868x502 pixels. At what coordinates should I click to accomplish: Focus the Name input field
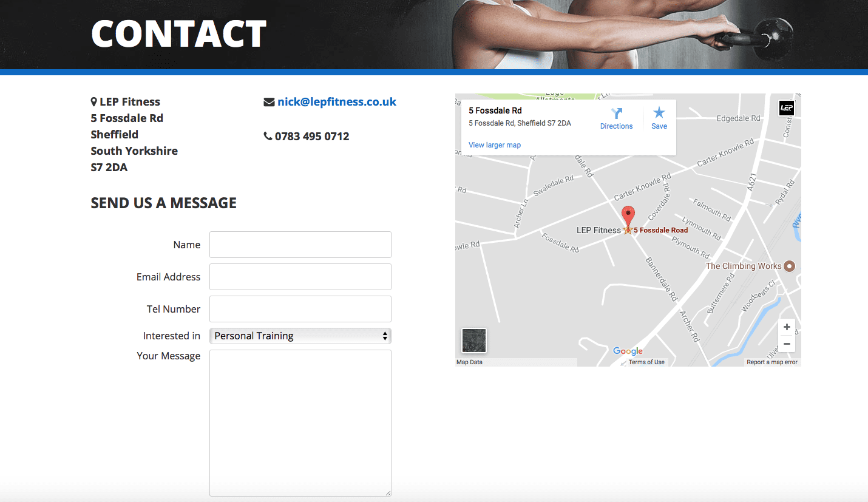(300, 245)
